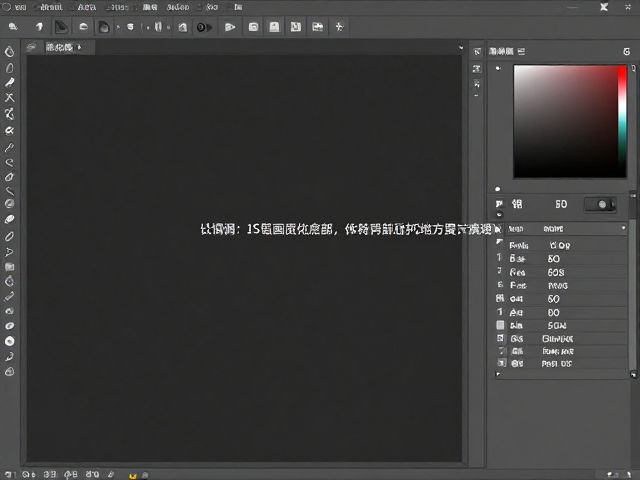Click the circular arrow icon in color panel header
640x480 pixels.
627,51
